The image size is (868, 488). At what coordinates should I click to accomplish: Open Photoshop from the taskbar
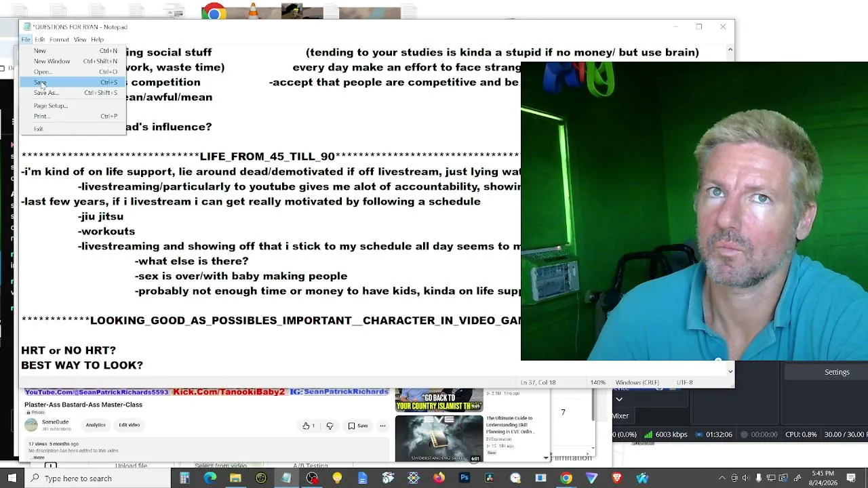click(465, 478)
